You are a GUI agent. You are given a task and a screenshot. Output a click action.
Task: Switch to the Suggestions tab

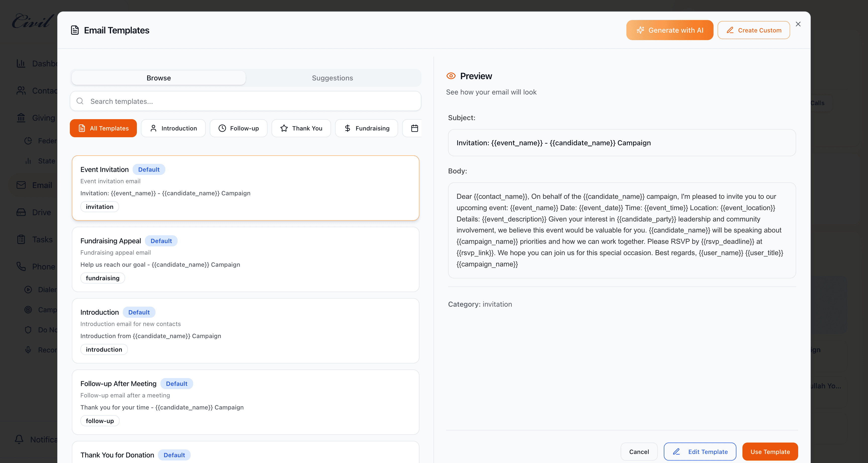pyautogui.click(x=332, y=78)
